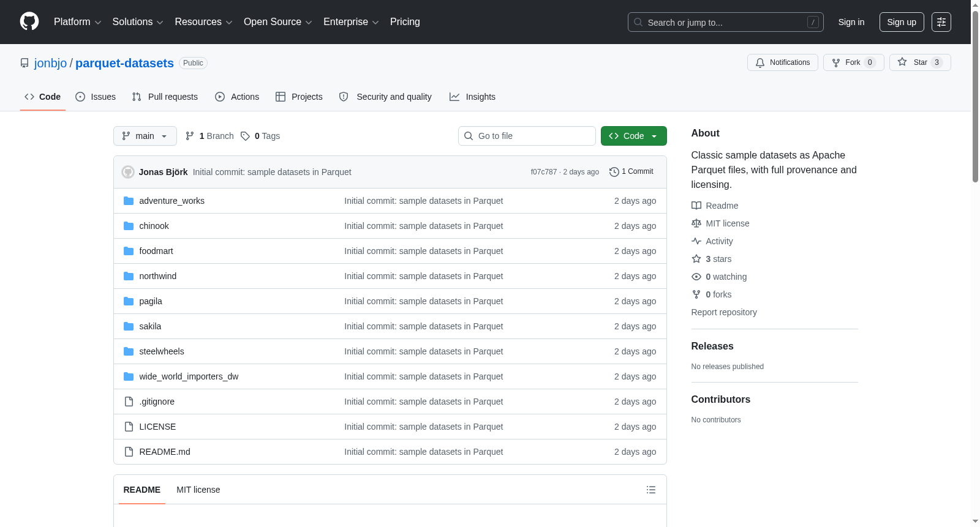Click the scale icon for MIT license
The image size is (980, 527).
click(696, 223)
